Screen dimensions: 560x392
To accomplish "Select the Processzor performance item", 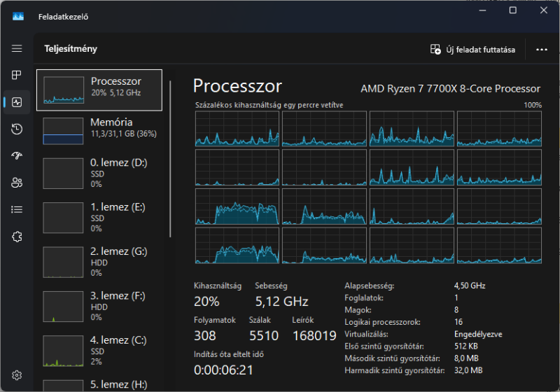I will click(99, 90).
